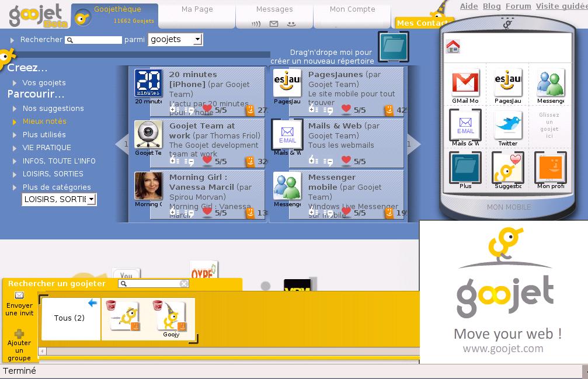Clear the goojeter search with the X button
Image resolution: width=588 pixels, height=379 pixels.
click(184, 284)
